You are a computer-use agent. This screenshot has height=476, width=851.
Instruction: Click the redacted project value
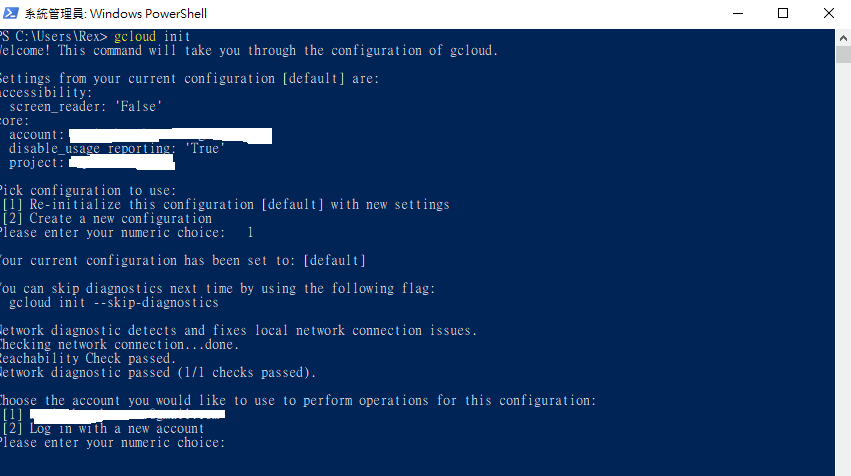[122, 162]
